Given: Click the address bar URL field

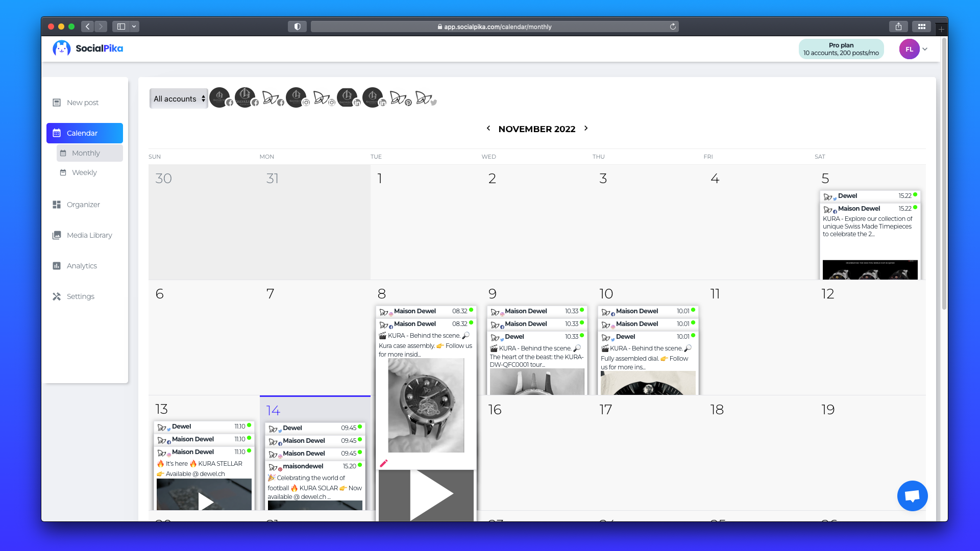Looking at the screenshot, I should point(494,27).
